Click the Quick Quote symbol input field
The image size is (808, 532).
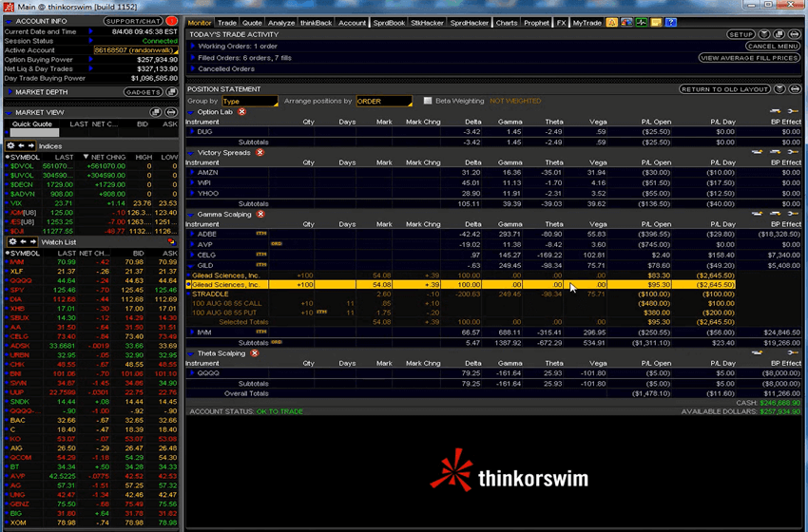tap(34, 132)
